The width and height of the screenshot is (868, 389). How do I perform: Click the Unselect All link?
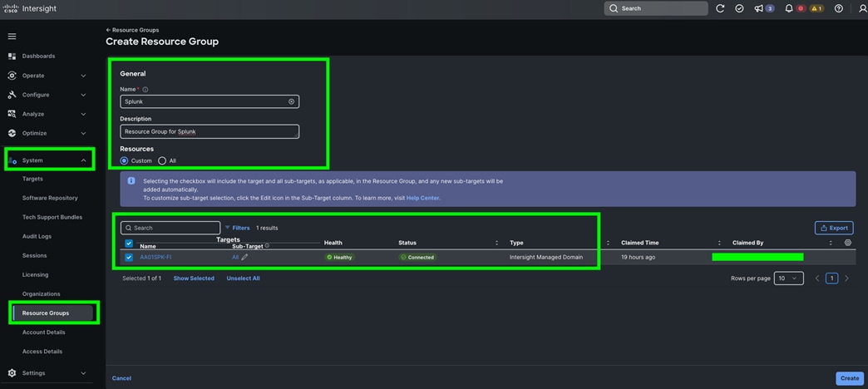click(243, 278)
